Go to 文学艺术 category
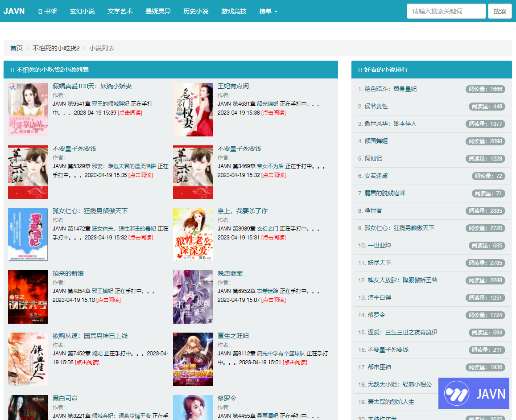Image resolution: width=516 pixels, height=420 pixels. click(120, 11)
